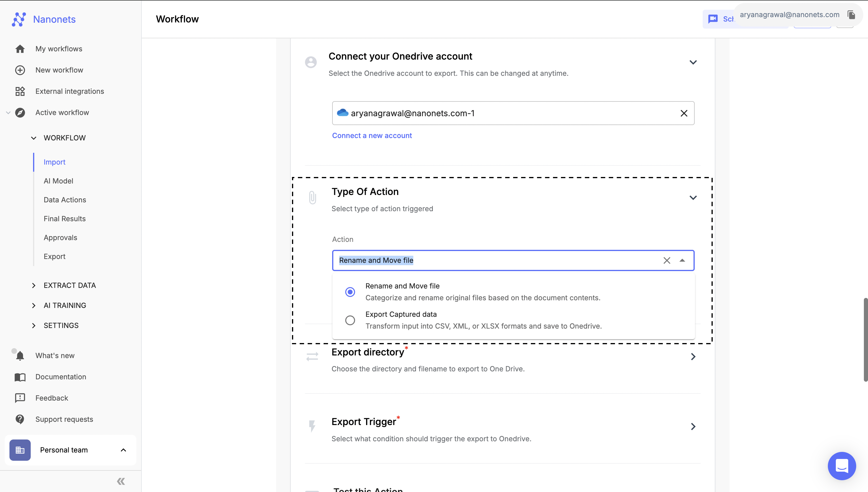Viewport: 868px width, 492px height.
Task: Click the Personal team building icon
Action: pos(20,450)
